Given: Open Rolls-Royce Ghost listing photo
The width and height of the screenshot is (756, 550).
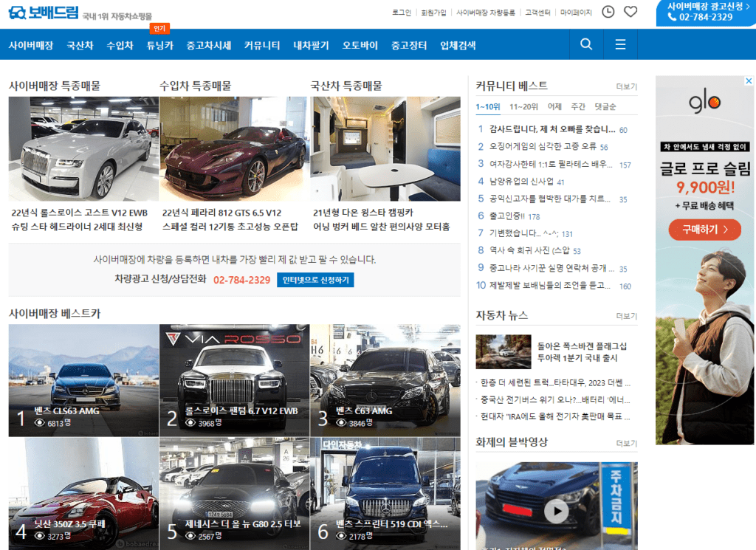Looking at the screenshot, I should tap(83, 148).
